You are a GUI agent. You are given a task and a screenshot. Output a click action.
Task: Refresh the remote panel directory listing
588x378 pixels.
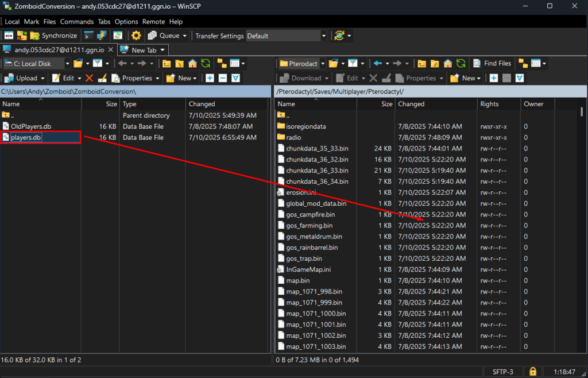tap(461, 64)
